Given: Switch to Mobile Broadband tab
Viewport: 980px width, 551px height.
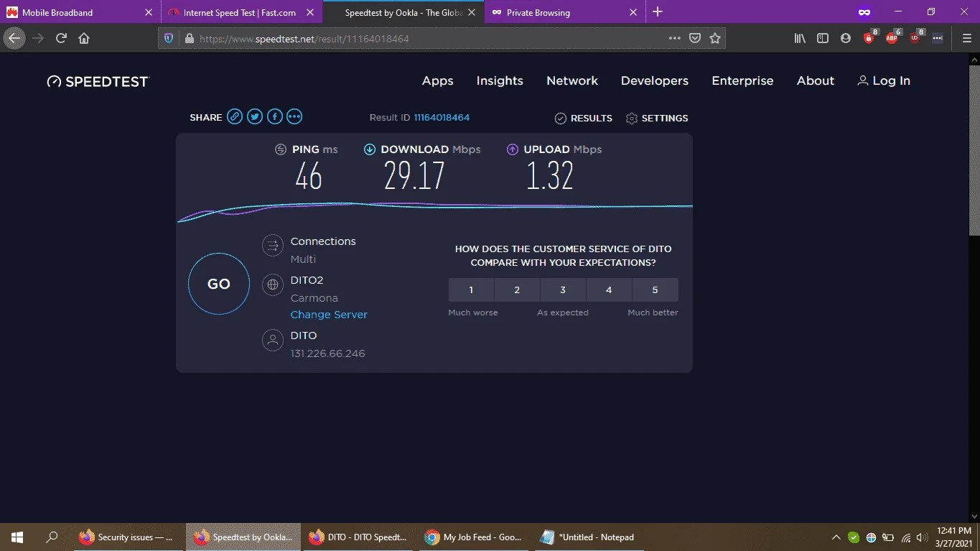Looking at the screenshot, I should coord(80,12).
